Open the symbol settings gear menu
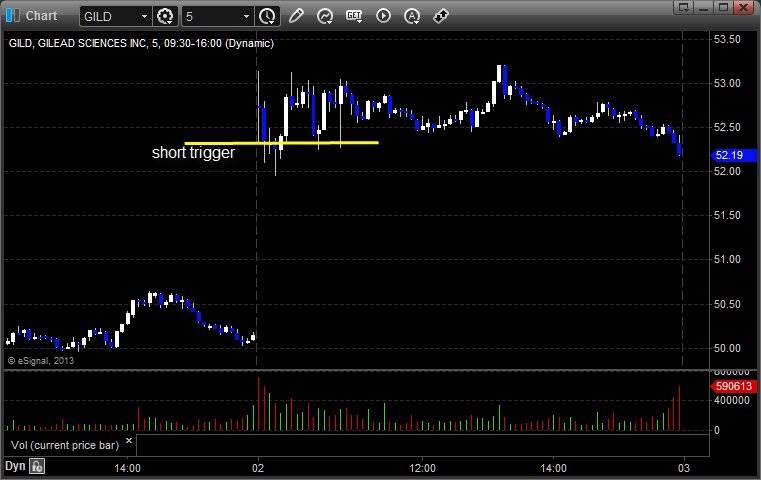Viewport: 761px width, 480px height. [165, 17]
